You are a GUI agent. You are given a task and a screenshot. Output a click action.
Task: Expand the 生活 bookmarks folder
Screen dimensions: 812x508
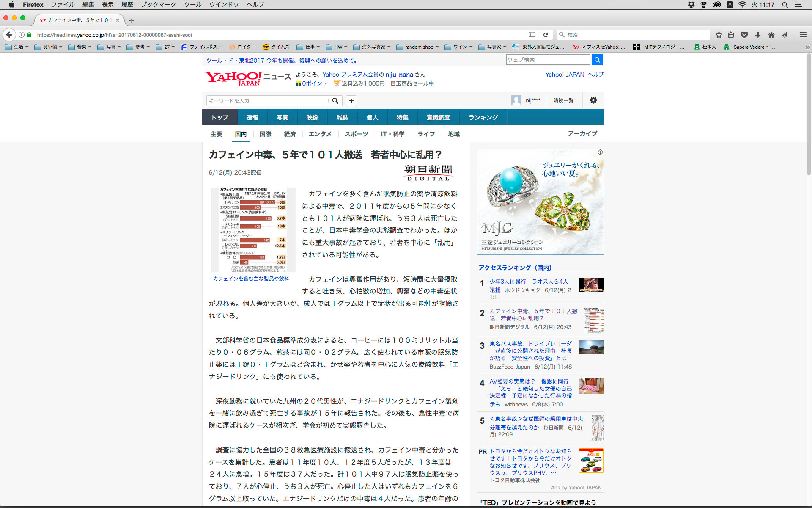coord(17,47)
